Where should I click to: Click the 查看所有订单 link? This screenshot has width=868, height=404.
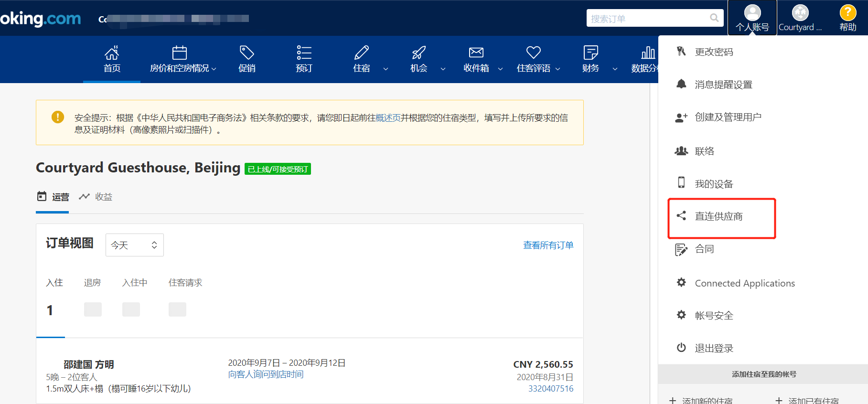pos(548,245)
